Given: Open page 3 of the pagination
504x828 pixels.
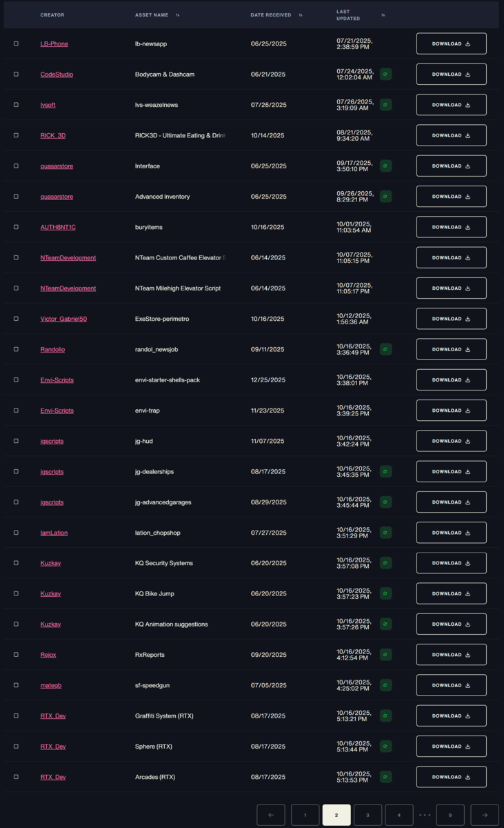Looking at the screenshot, I should (x=367, y=815).
